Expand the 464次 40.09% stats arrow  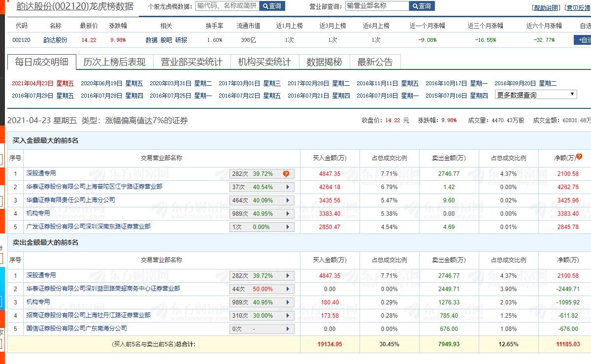(x=288, y=200)
